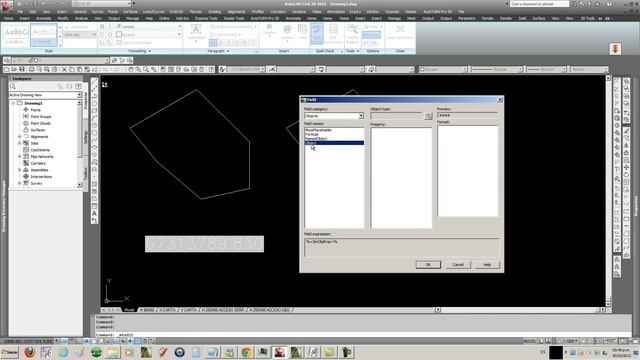The width and height of the screenshot is (640, 360).
Task: Open the Field category dropdown
Action: (361, 116)
